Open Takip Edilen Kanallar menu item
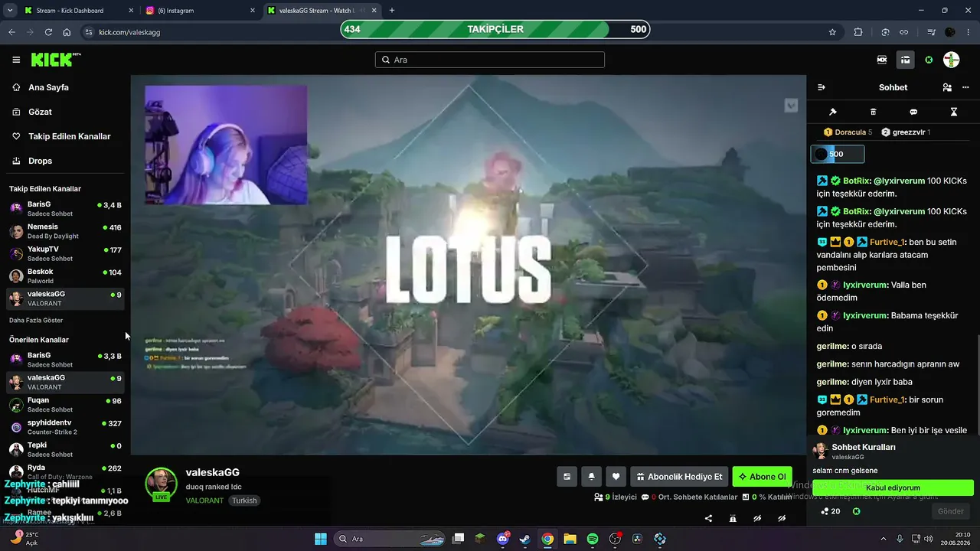 63,136
